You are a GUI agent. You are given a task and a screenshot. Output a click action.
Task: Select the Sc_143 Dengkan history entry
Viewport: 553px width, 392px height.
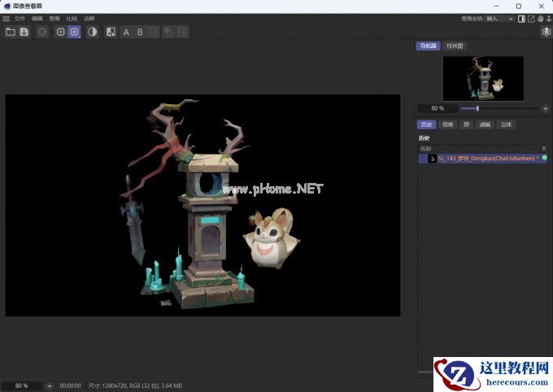coord(482,159)
